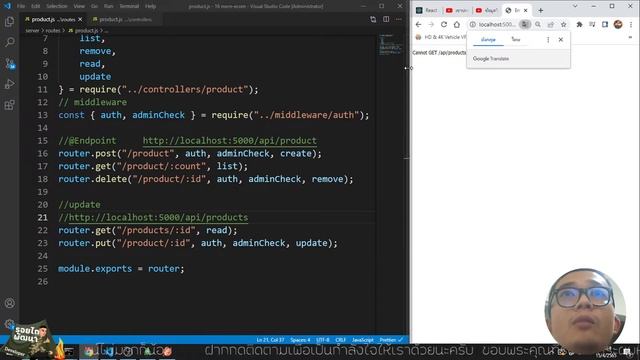Open Chrome profile avatar
640x360 pixels.
click(618, 24)
